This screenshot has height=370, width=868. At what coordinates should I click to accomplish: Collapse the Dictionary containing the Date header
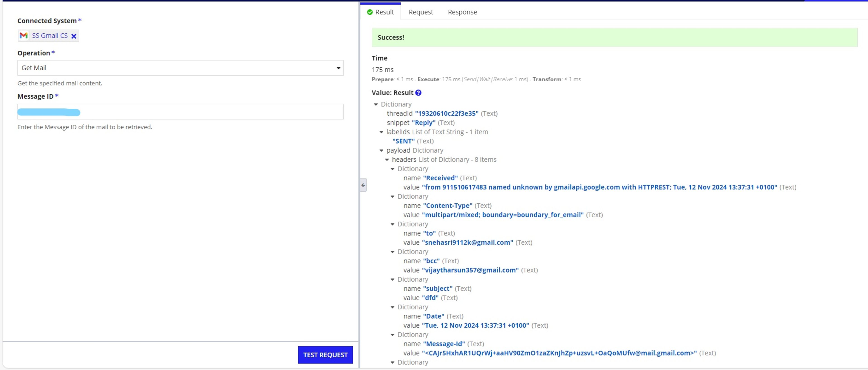(393, 307)
